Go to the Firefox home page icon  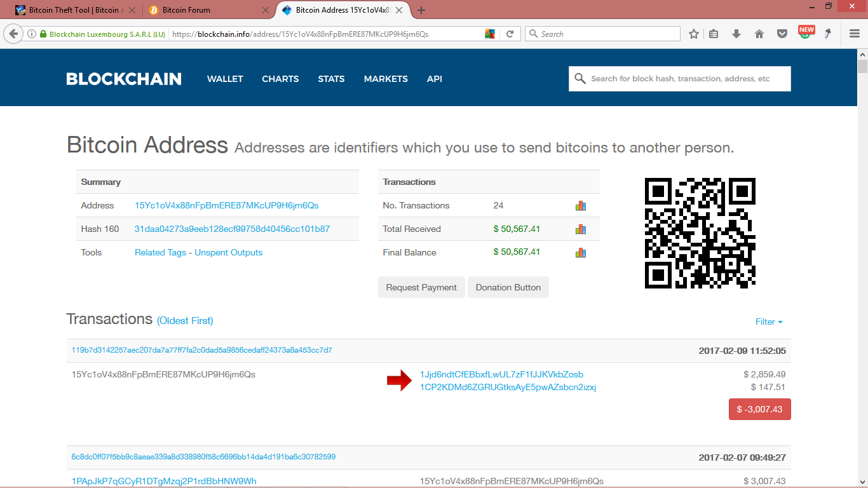coord(759,34)
